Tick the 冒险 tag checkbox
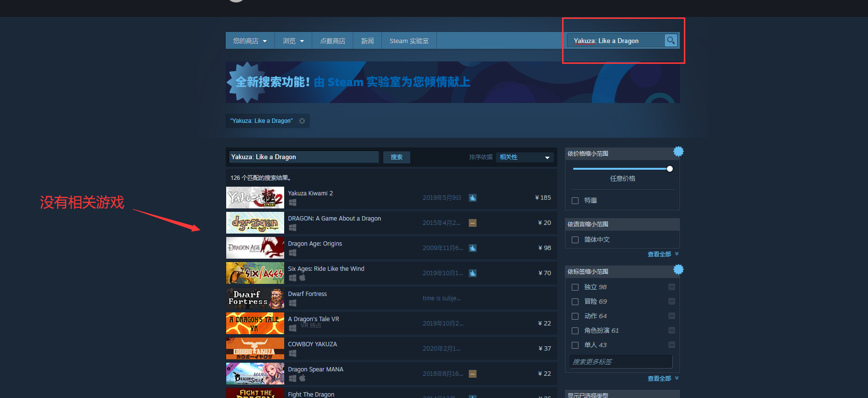Image resolution: width=868 pixels, height=398 pixels. click(x=575, y=302)
